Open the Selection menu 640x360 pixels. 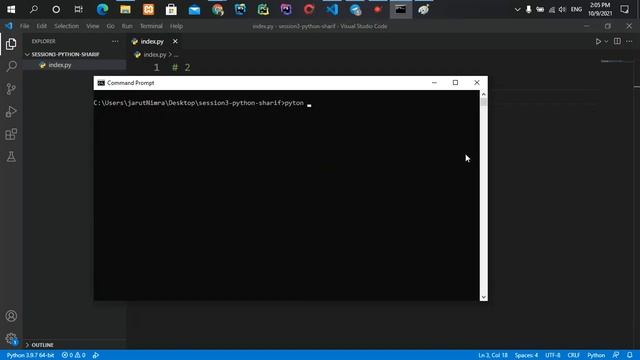67,26
